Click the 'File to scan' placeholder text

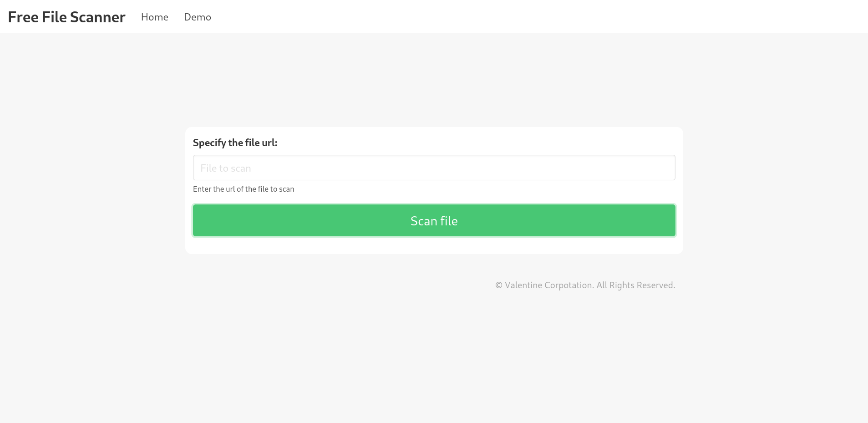(x=226, y=168)
